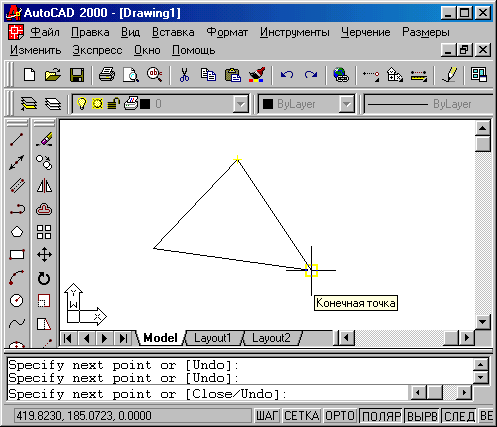Open the Черчение menu
This screenshot has width=497, height=427.
(366, 32)
